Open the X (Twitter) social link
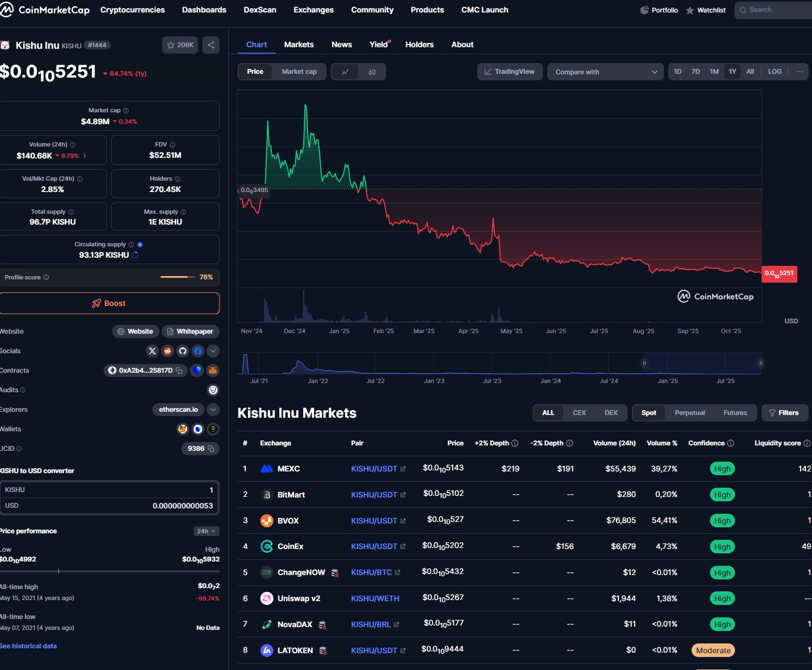 152,351
